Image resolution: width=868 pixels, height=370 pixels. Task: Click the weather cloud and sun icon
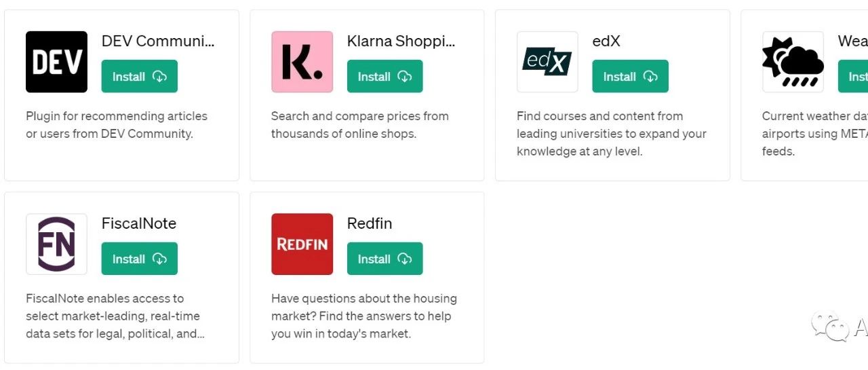(x=793, y=62)
